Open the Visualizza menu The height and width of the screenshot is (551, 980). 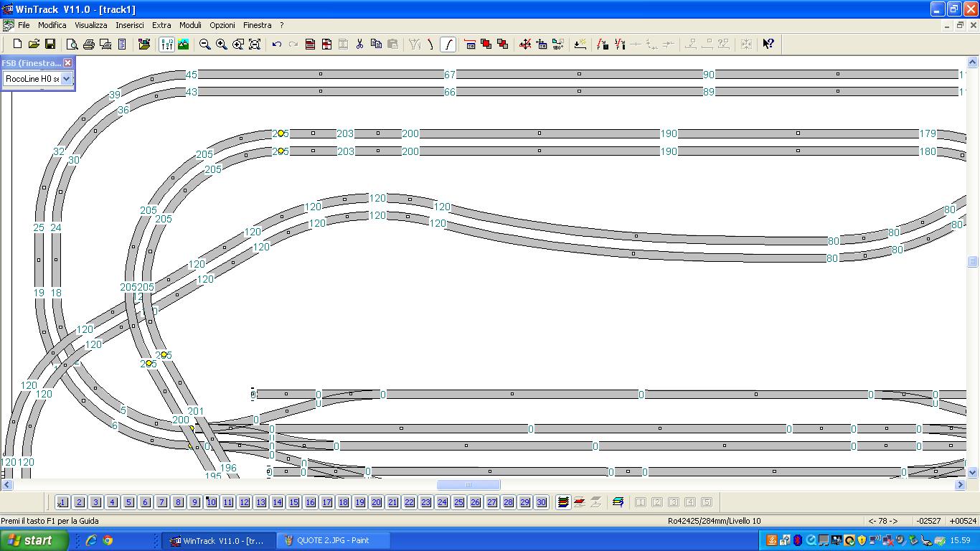coord(91,25)
